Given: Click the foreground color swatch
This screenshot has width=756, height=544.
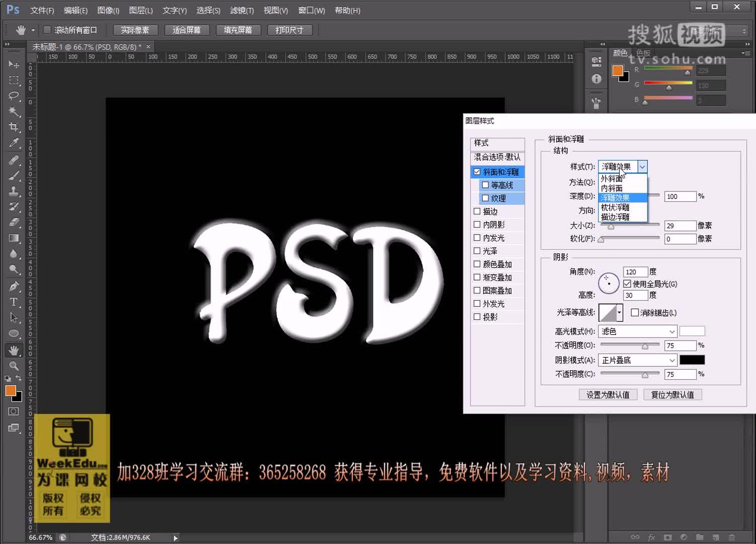Looking at the screenshot, I should tap(11, 390).
